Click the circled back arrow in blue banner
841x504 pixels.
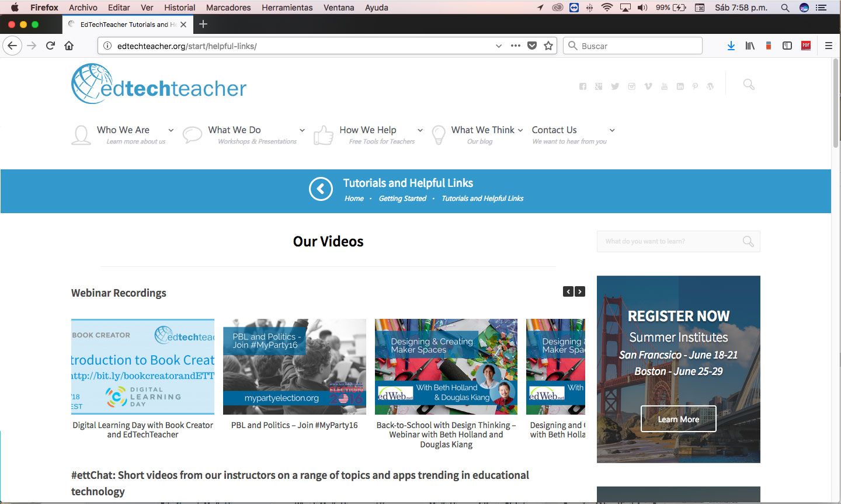click(321, 189)
